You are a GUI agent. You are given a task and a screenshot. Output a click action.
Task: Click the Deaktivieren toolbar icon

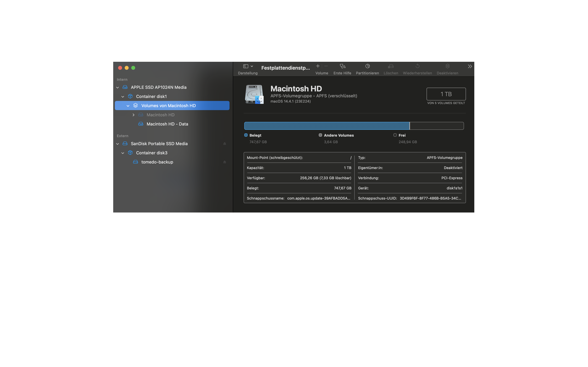[x=447, y=66]
